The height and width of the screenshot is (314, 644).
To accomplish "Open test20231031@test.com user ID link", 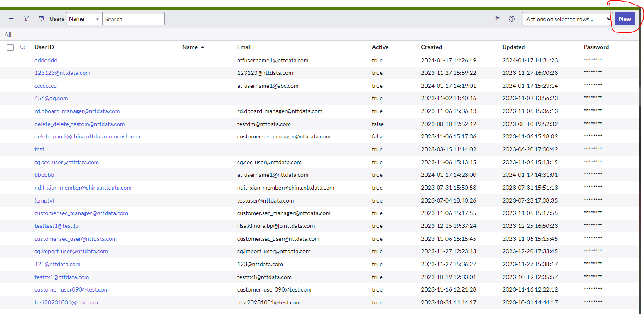I will point(66,302).
